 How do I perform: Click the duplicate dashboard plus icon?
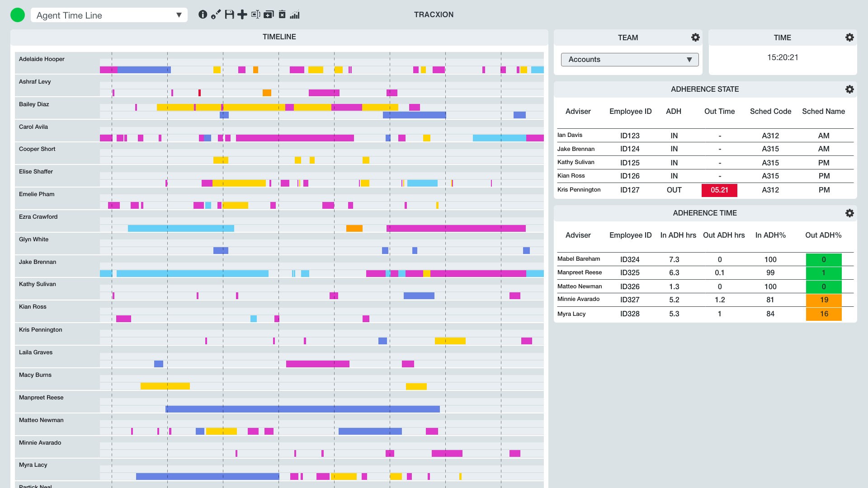tap(269, 14)
